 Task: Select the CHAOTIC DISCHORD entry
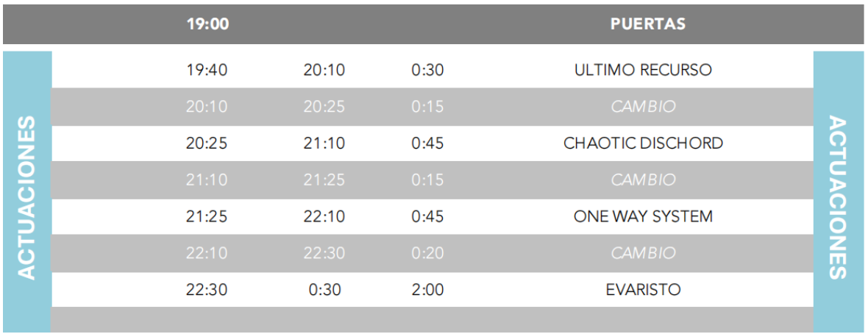643,143
